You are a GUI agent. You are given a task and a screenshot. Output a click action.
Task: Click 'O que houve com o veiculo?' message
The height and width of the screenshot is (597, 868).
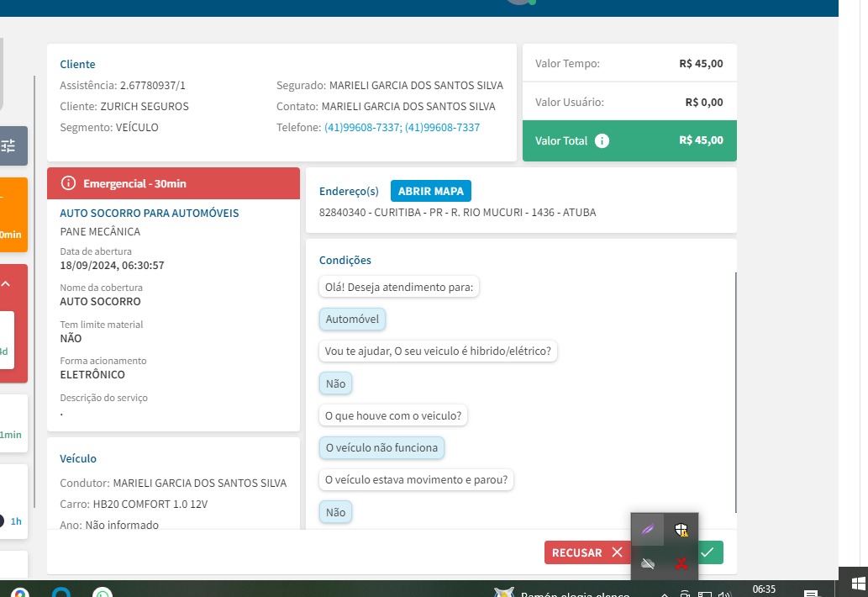click(x=393, y=415)
